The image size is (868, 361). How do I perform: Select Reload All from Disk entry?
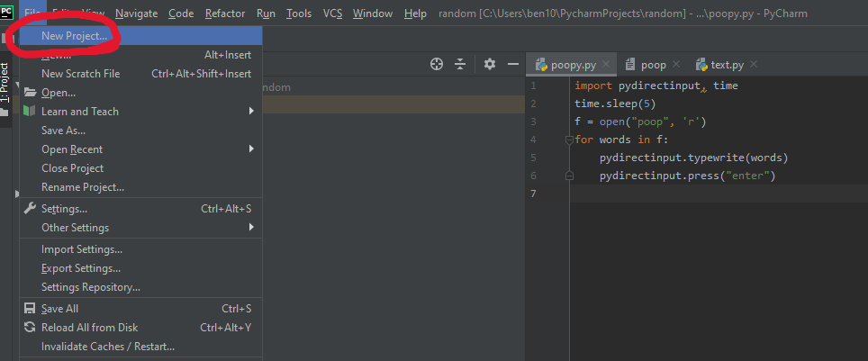141,327
